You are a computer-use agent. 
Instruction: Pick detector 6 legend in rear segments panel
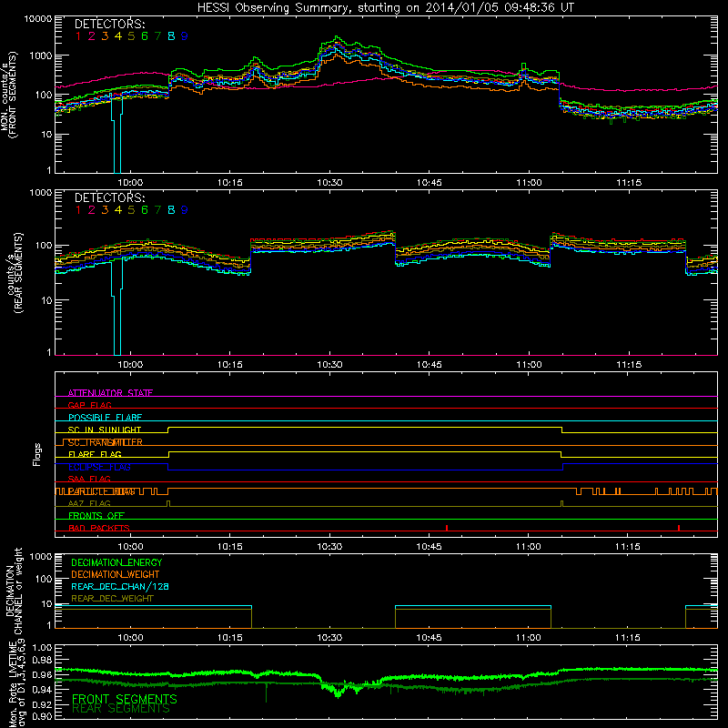[145, 210]
